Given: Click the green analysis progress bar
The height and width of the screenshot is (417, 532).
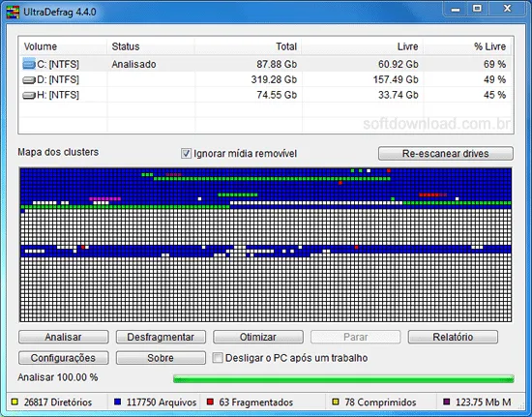Looking at the screenshot, I should click(343, 378).
